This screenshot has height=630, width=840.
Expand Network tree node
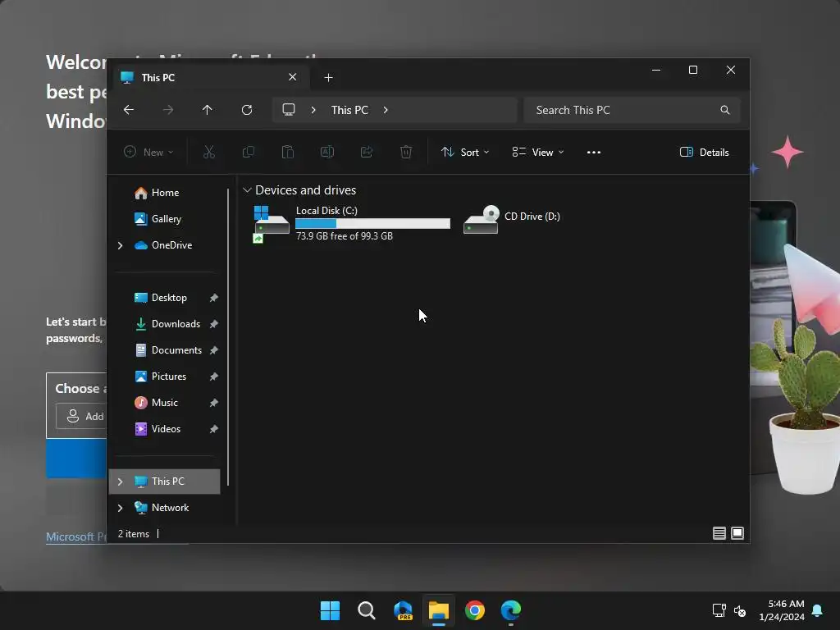[x=120, y=508]
